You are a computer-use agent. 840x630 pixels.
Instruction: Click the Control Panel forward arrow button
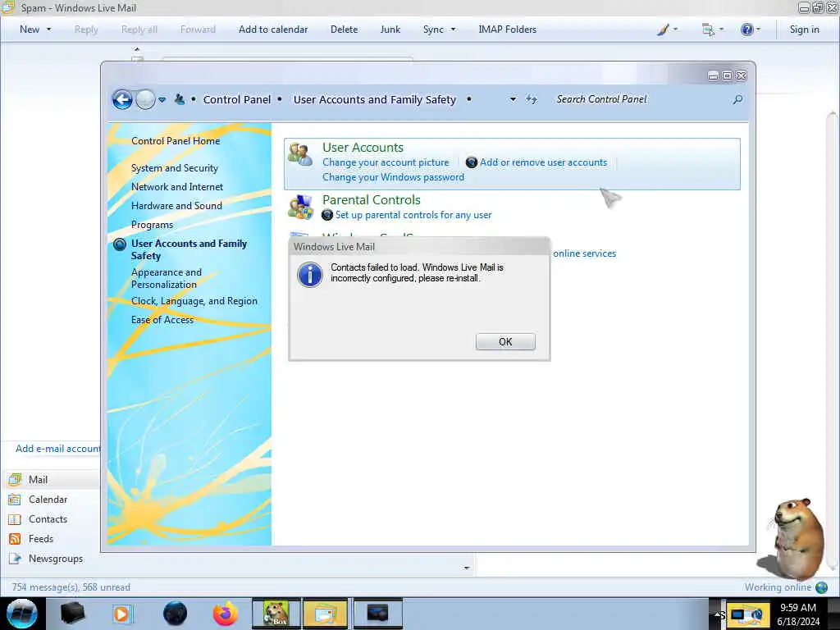click(145, 99)
